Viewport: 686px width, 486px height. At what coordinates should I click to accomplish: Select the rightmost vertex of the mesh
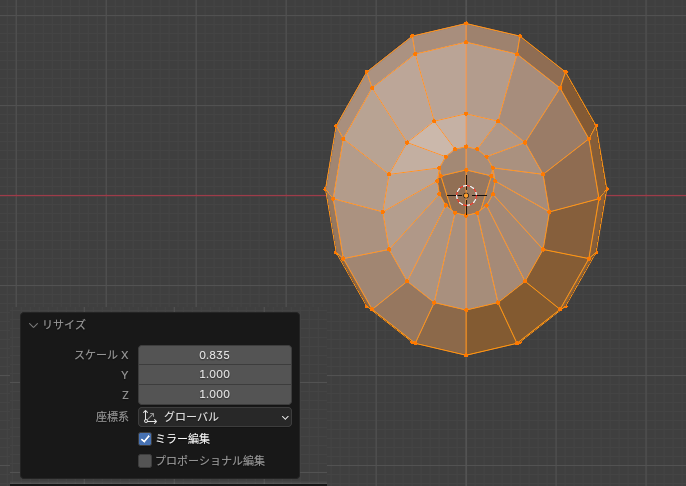[606, 189]
